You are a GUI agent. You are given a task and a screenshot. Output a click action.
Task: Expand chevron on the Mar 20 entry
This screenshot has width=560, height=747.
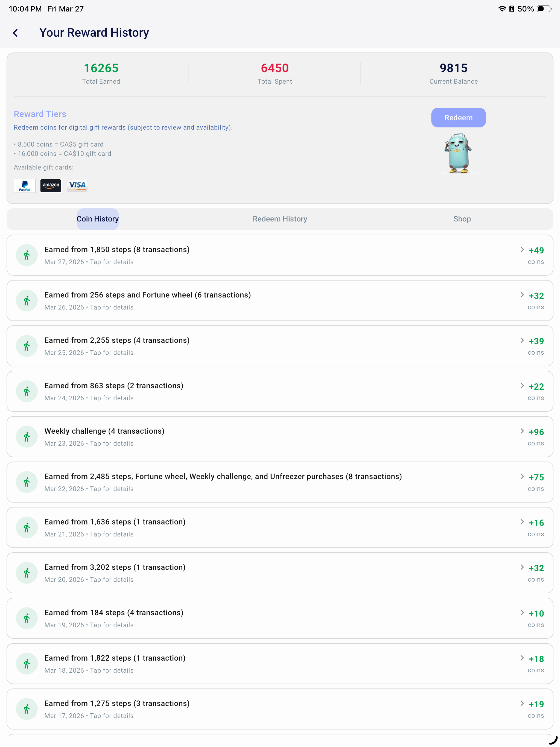click(x=522, y=567)
